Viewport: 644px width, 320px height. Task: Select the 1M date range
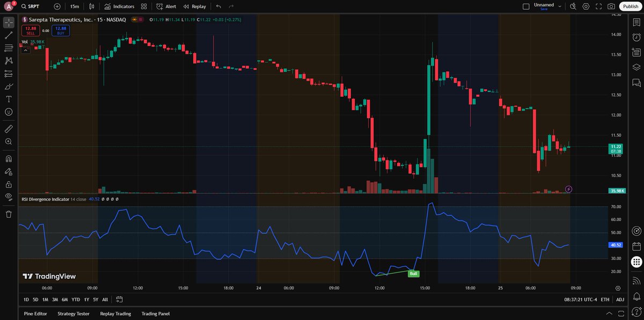point(45,299)
